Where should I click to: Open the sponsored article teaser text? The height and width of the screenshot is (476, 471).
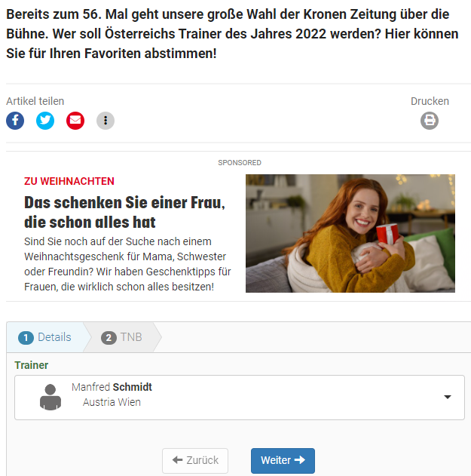(127, 264)
